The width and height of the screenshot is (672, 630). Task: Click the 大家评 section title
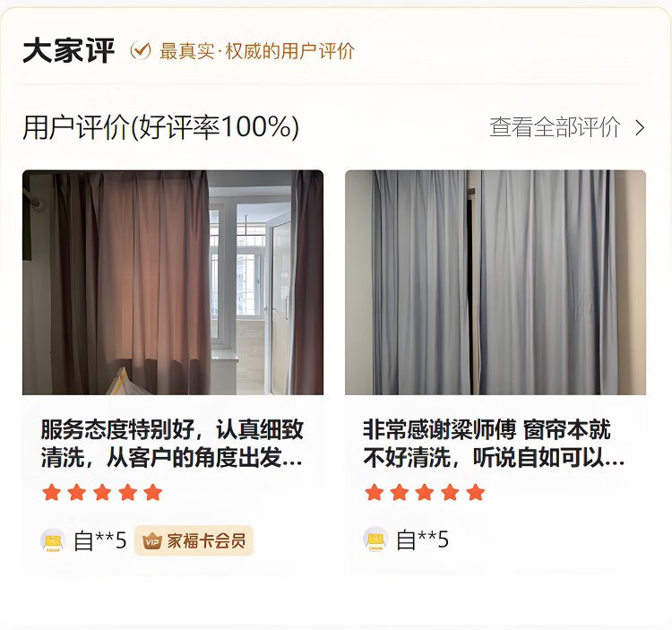click(x=69, y=51)
